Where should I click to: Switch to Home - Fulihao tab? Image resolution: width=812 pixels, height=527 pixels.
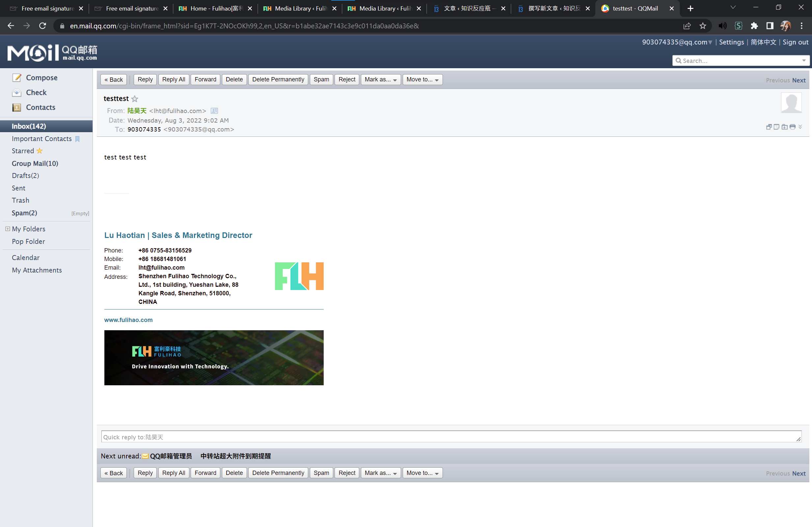[x=216, y=8]
